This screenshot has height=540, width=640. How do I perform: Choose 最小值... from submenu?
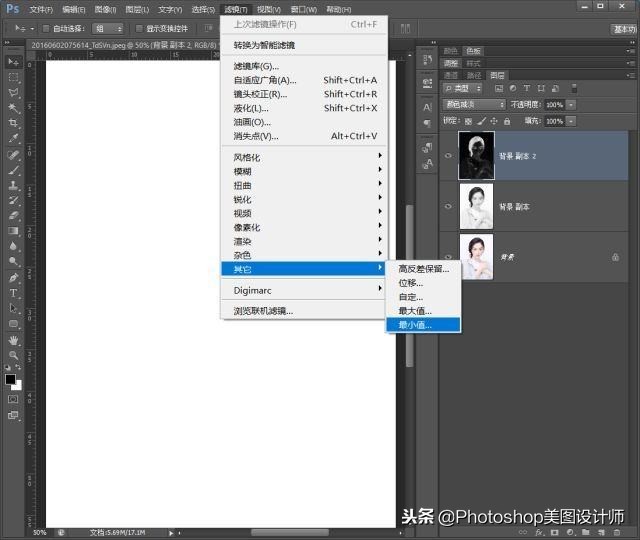tap(423, 325)
